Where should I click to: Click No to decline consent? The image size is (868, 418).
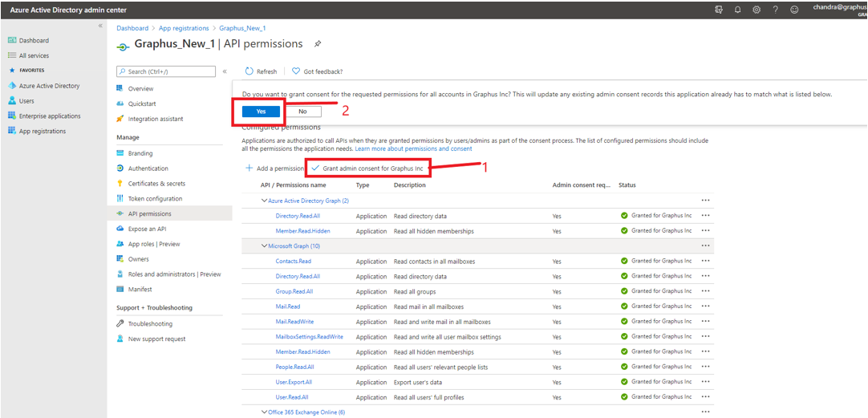coord(302,112)
